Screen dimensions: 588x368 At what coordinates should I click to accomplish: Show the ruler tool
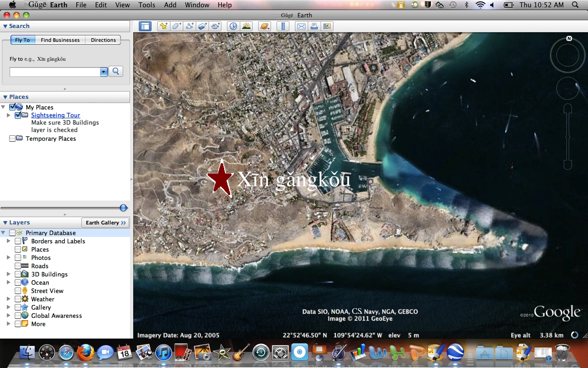pos(283,26)
